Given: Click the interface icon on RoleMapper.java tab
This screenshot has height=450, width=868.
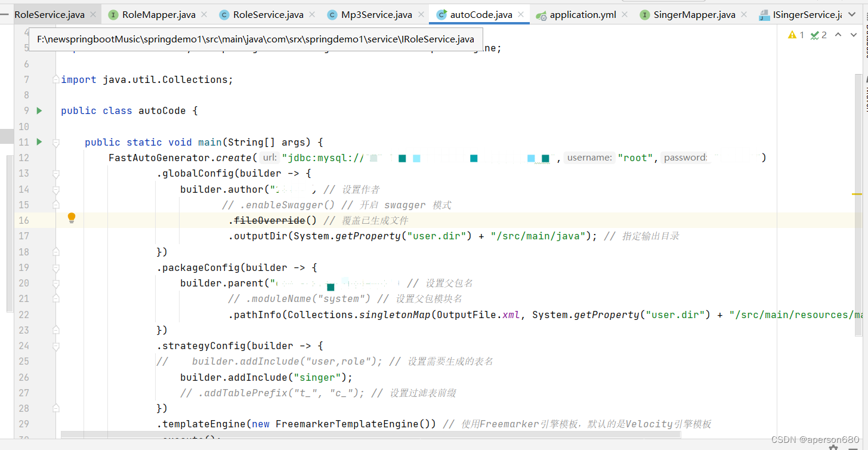Looking at the screenshot, I should [x=113, y=14].
